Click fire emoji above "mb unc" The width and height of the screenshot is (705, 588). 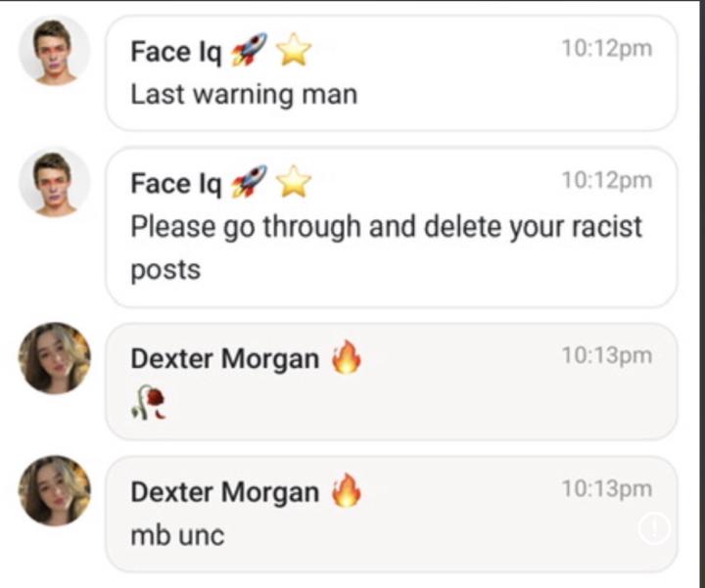(346, 491)
